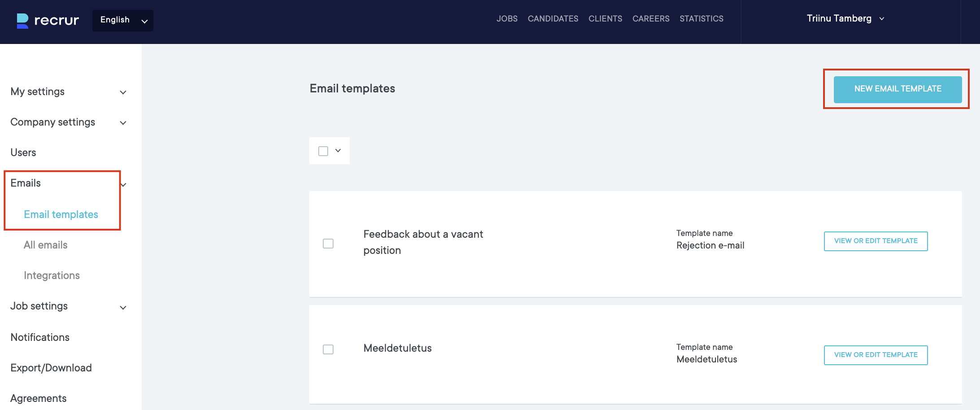Navigate to the Statistics page
Viewport: 980px width, 410px height.
pos(701,19)
